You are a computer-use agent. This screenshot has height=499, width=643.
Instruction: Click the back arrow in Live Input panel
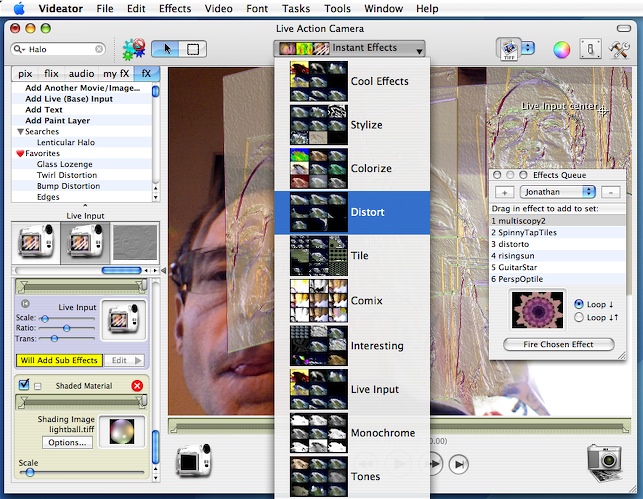coord(25,304)
